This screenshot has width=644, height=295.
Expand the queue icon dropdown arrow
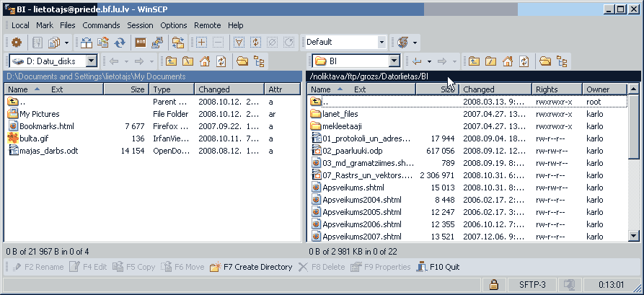(x=66, y=42)
